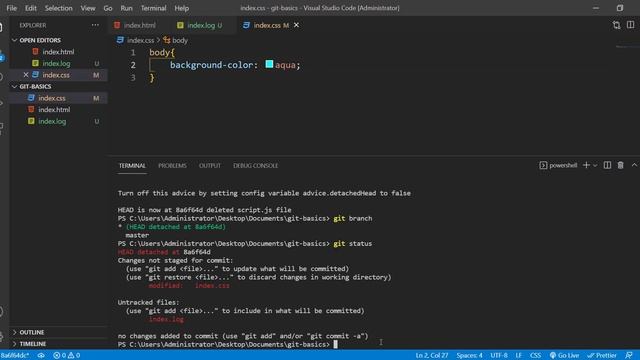Viewport: 640px width, 360px height.
Task: Start Go Live server
Action: coord(564,355)
